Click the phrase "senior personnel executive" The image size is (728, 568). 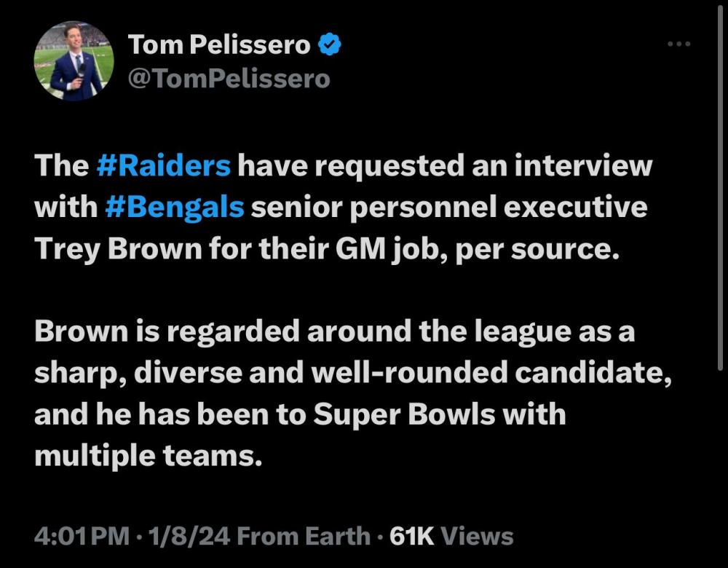point(448,208)
